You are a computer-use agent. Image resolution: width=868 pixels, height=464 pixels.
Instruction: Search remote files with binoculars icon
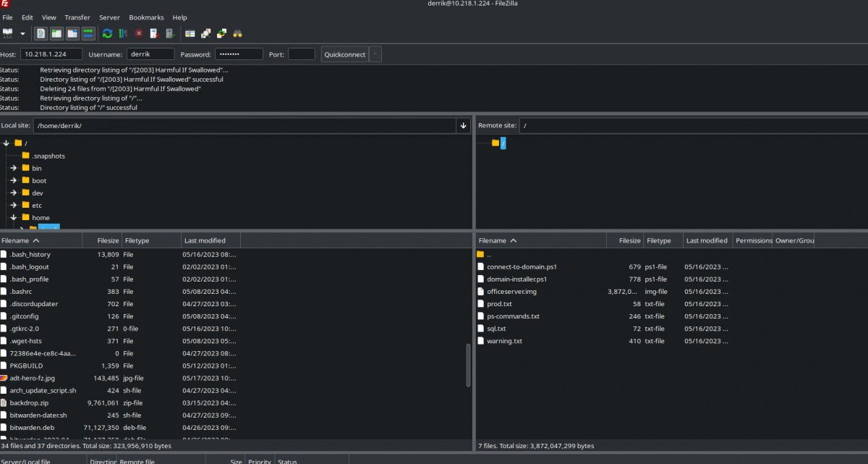(x=237, y=33)
